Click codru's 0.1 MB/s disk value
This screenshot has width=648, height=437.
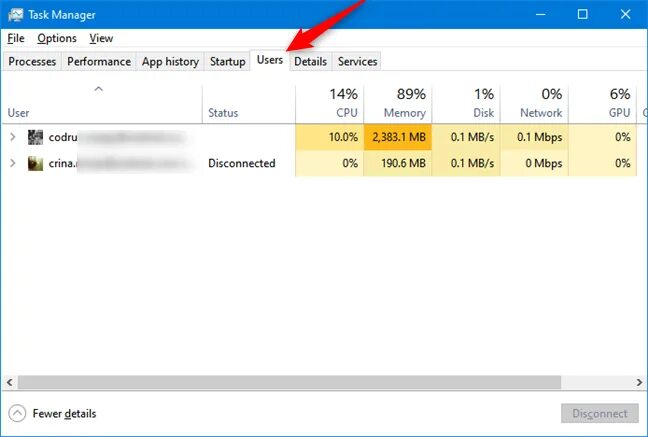click(x=472, y=137)
